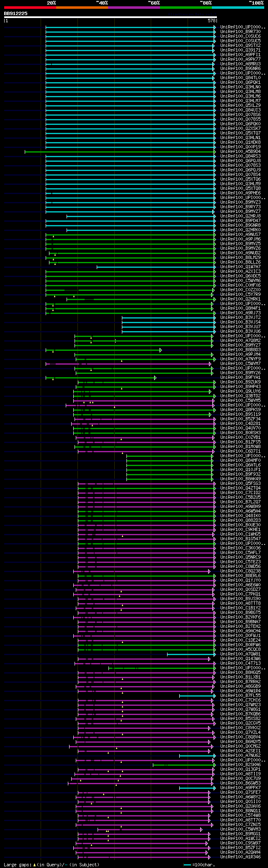This screenshot has width=268, height=868.
Task: Select the UniRef100_Q84TL0 label
Action: click(x=240, y=78)
